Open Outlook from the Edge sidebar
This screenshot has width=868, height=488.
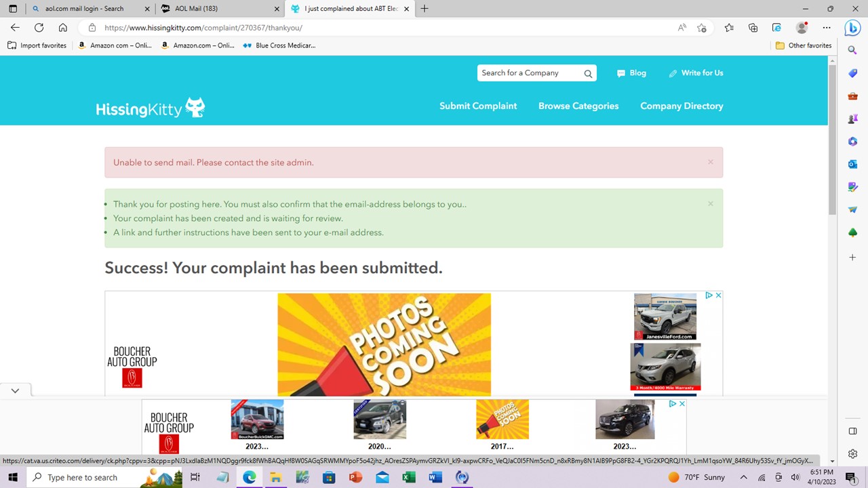pos(852,163)
